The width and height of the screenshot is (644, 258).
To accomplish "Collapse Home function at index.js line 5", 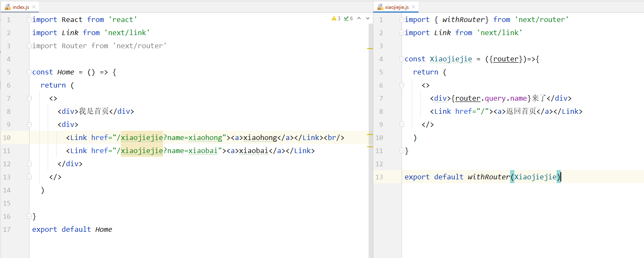I will click(29, 72).
